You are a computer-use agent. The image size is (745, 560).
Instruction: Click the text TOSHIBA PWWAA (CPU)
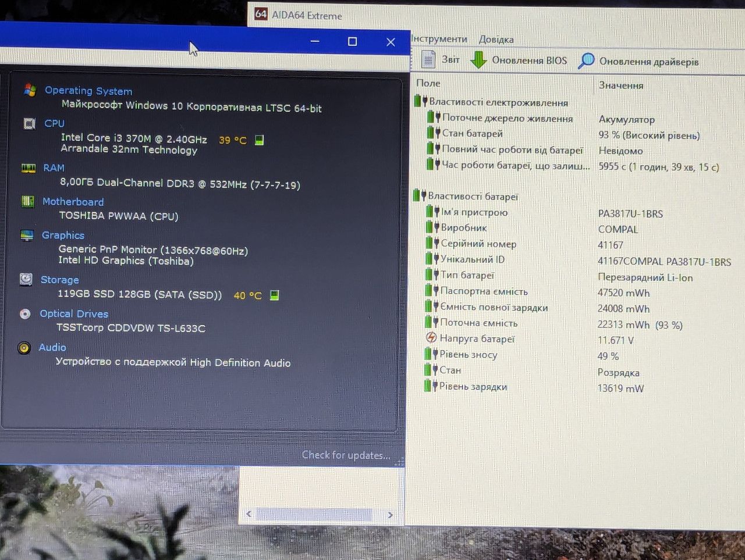(119, 216)
